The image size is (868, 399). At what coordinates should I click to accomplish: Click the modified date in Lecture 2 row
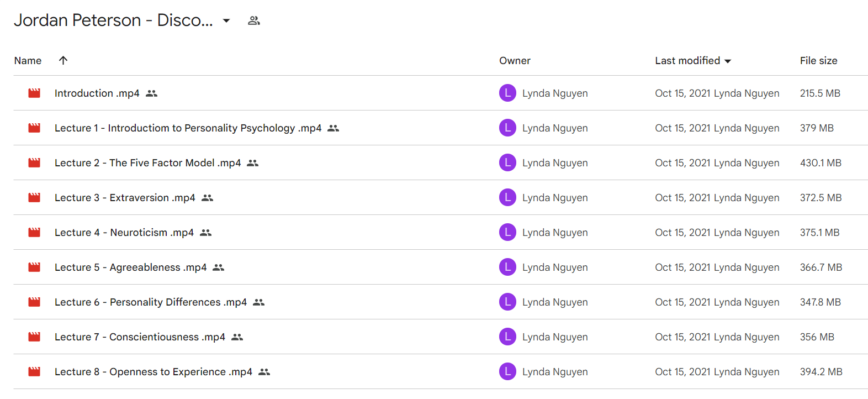click(x=682, y=163)
